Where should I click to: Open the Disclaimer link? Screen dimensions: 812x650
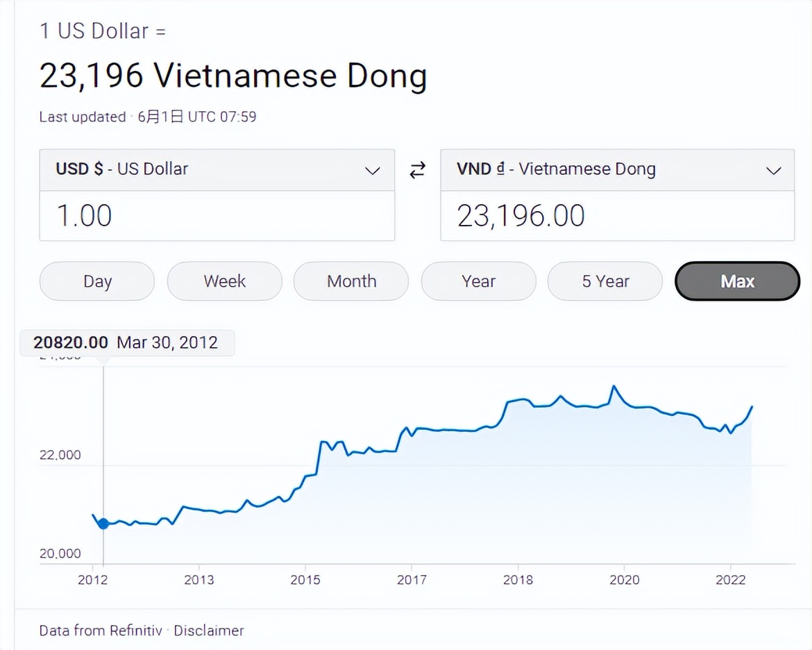[x=209, y=631]
